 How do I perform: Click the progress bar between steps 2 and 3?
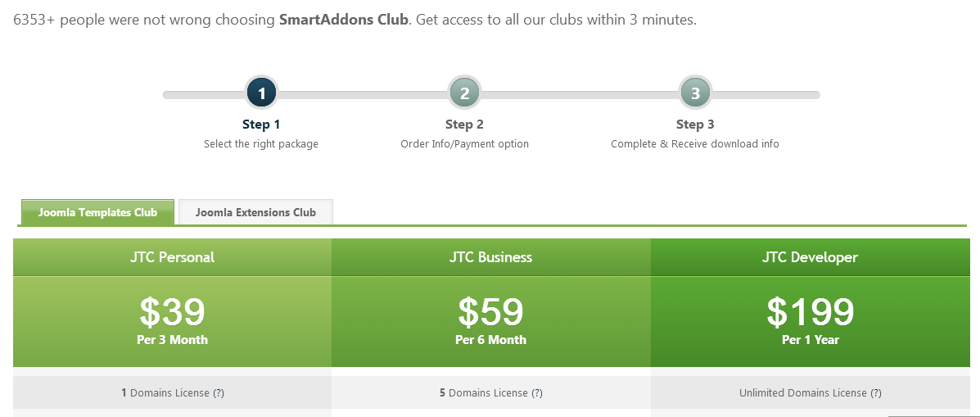point(580,95)
